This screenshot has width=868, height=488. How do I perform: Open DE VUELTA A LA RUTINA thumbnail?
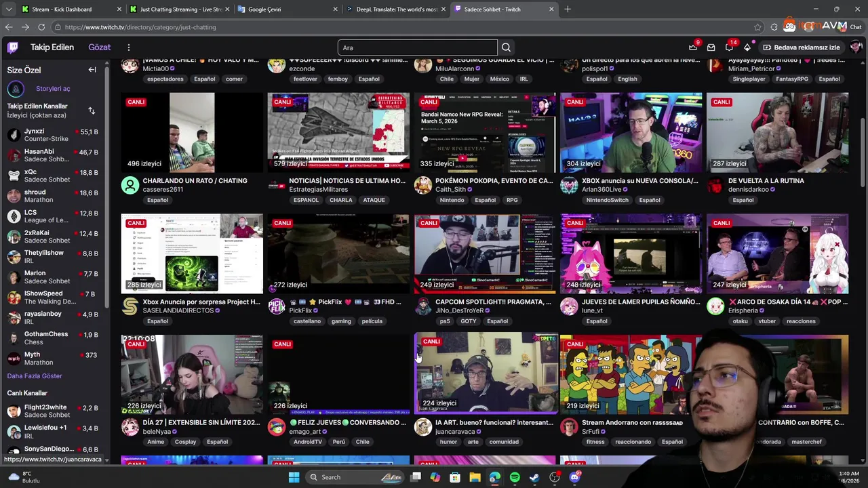coord(778,133)
